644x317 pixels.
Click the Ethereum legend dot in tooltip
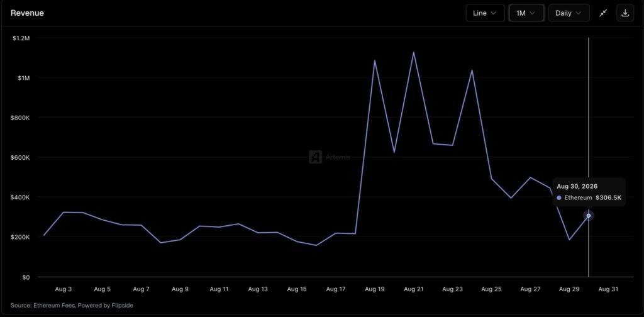click(x=559, y=198)
